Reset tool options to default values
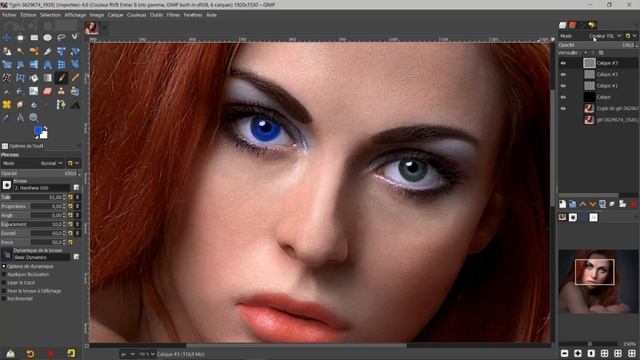The width and height of the screenshot is (640, 360). (x=71, y=353)
